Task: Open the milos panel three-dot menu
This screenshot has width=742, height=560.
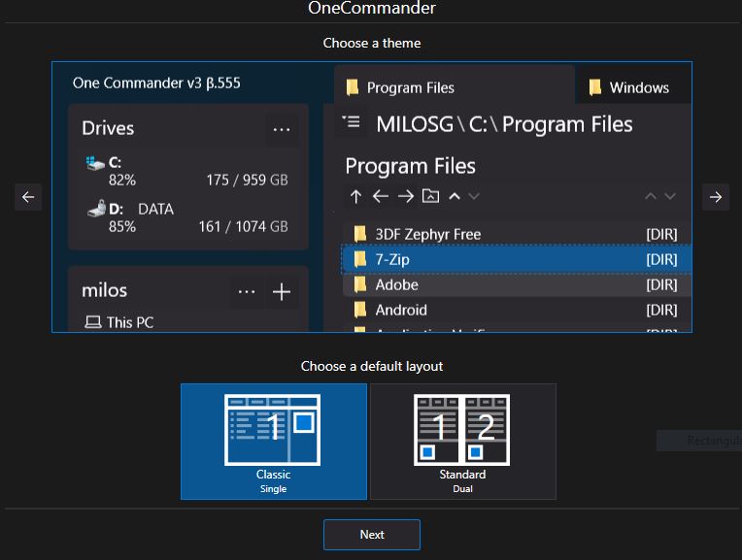Action: (x=247, y=291)
